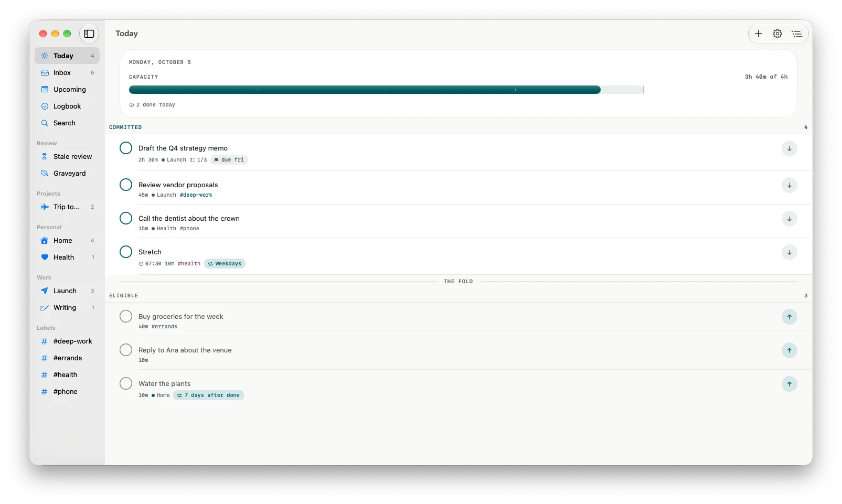Viewport: 842px width, 504px height.
Task: Select the Health area
Action: (x=67, y=257)
